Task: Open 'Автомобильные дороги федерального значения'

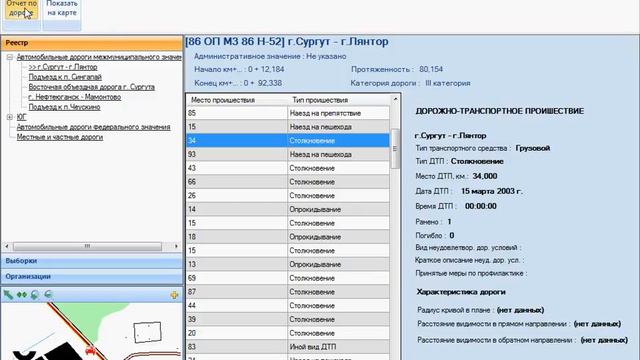Action: coord(93,127)
